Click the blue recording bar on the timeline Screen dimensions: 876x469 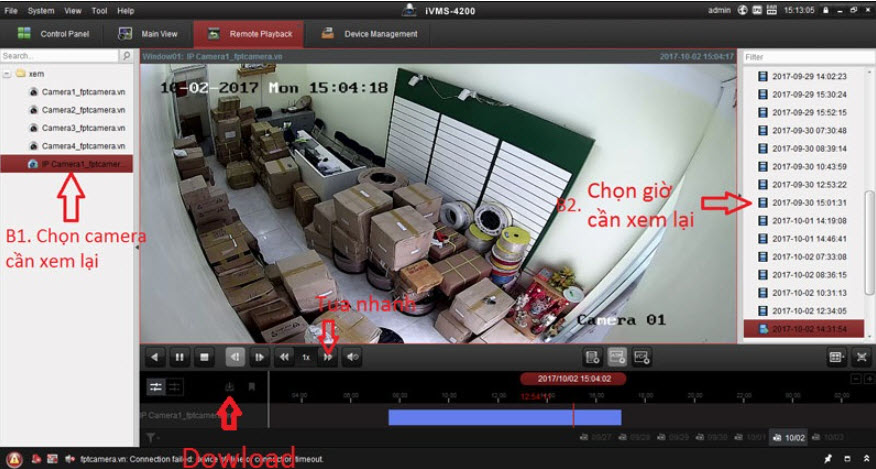coord(504,417)
